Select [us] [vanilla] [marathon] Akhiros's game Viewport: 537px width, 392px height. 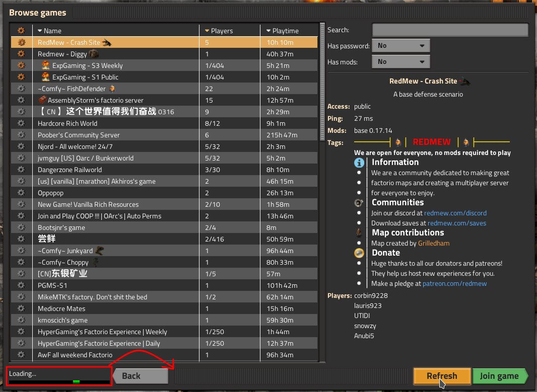click(x=164, y=181)
